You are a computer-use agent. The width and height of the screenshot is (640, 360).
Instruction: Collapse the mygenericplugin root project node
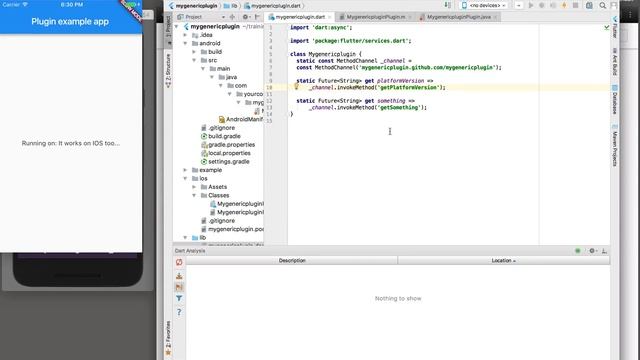point(177,27)
